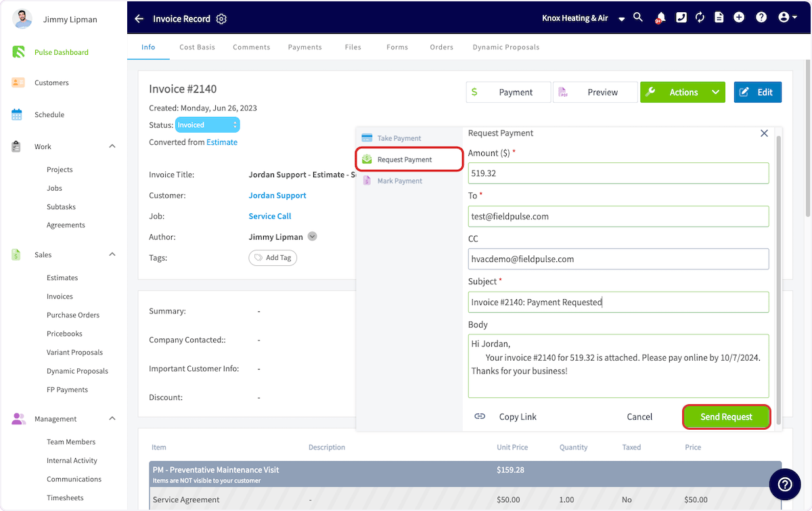Open Subtasks under Work

click(61, 206)
